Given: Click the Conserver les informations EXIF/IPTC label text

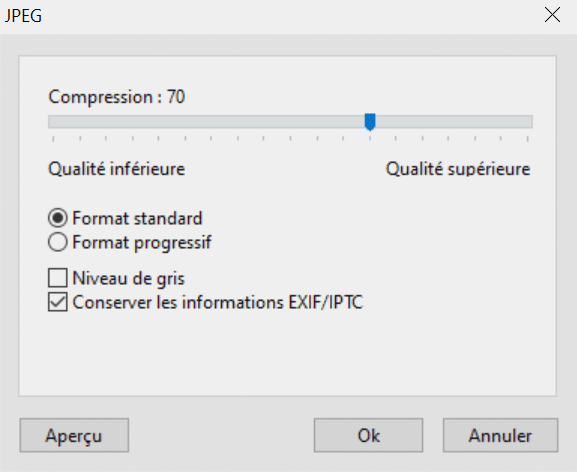Looking at the screenshot, I should 218,302.
